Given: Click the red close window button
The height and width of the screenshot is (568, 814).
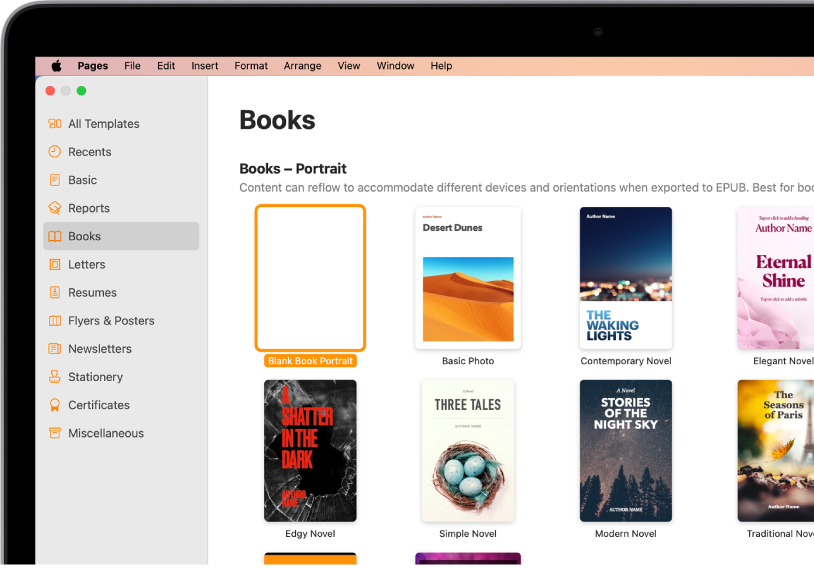Looking at the screenshot, I should (x=50, y=91).
